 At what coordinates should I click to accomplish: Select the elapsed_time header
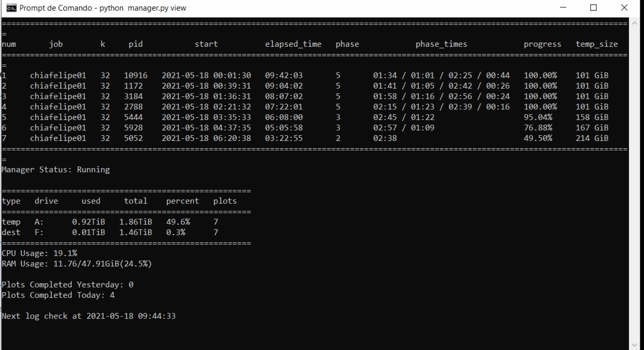click(x=293, y=44)
